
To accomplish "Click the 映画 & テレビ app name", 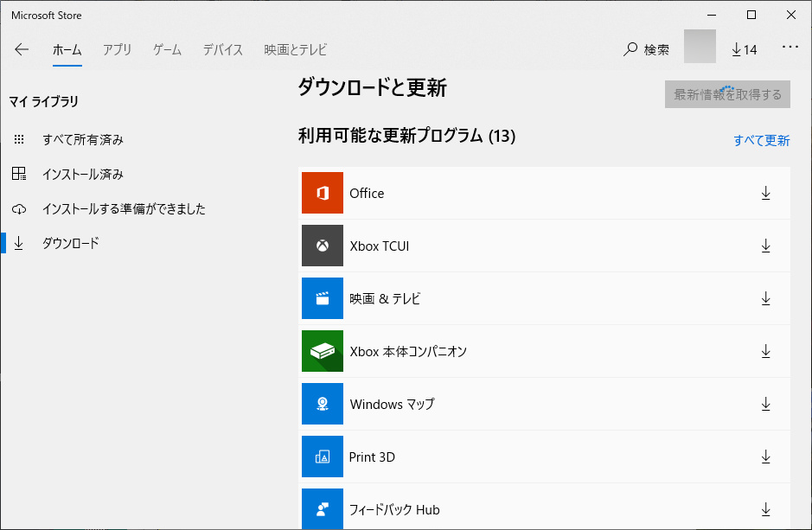I will tap(385, 298).
